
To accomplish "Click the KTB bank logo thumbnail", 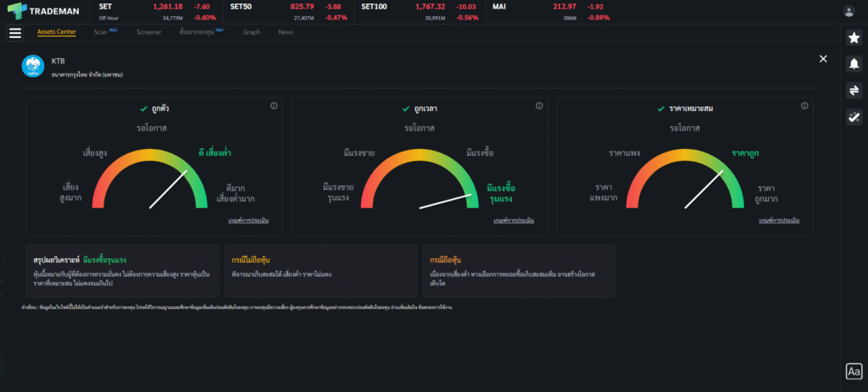I will (x=33, y=67).
